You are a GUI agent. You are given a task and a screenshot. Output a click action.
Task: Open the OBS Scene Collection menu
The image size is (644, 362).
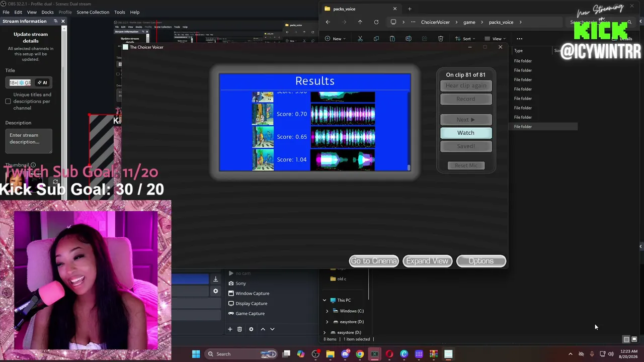(93, 12)
